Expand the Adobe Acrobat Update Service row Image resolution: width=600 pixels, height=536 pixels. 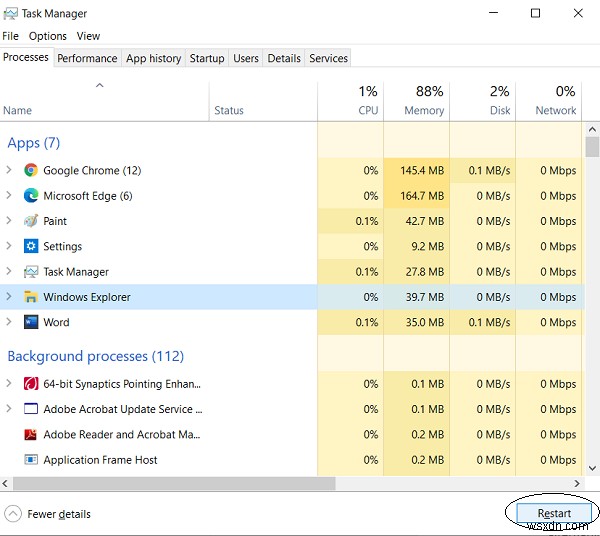click(9, 409)
